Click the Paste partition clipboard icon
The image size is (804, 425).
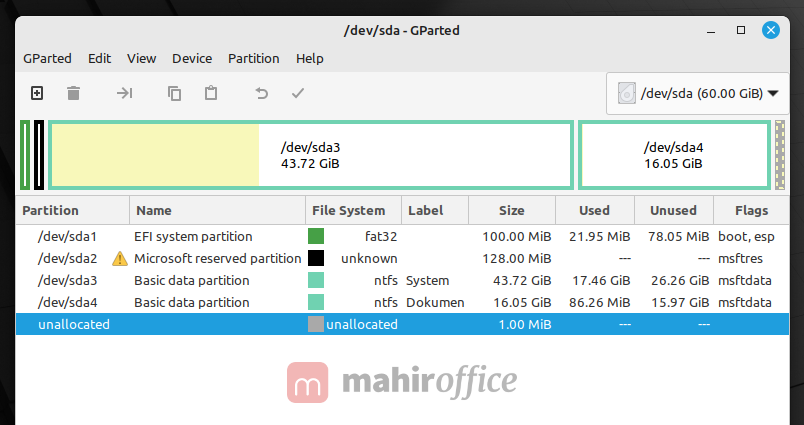pyautogui.click(x=211, y=93)
